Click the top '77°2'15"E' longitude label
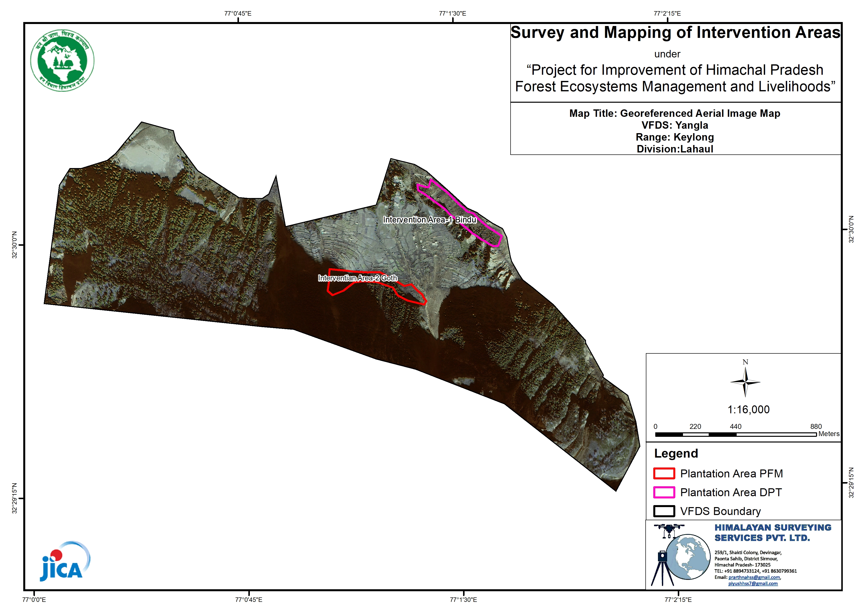The width and height of the screenshot is (868, 614). coord(667,14)
